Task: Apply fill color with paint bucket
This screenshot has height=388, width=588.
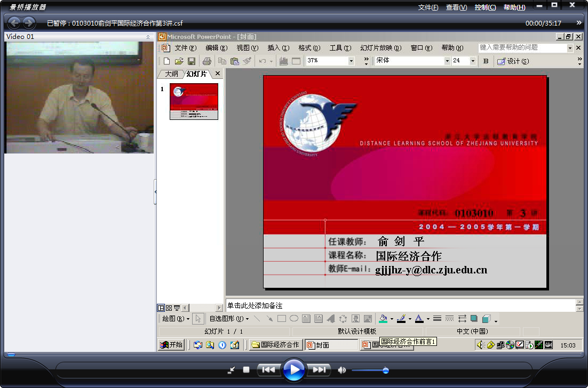Action: tap(383, 319)
